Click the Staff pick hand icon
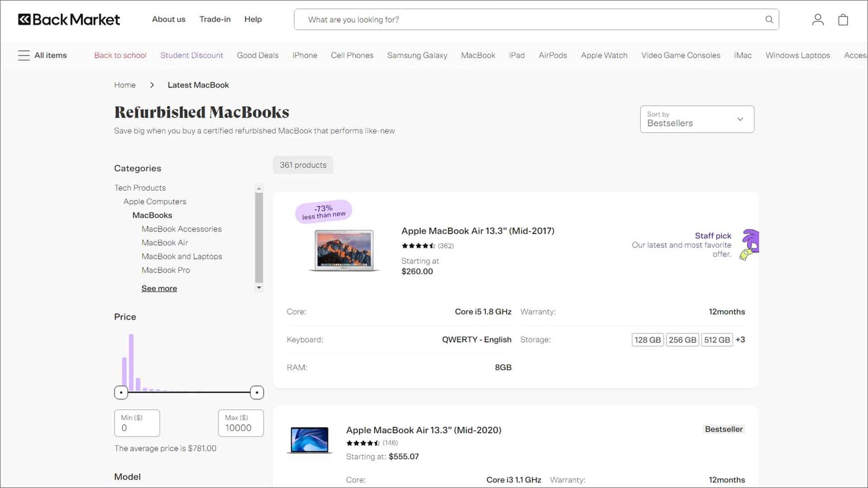The image size is (868, 488). click(750, 245)
